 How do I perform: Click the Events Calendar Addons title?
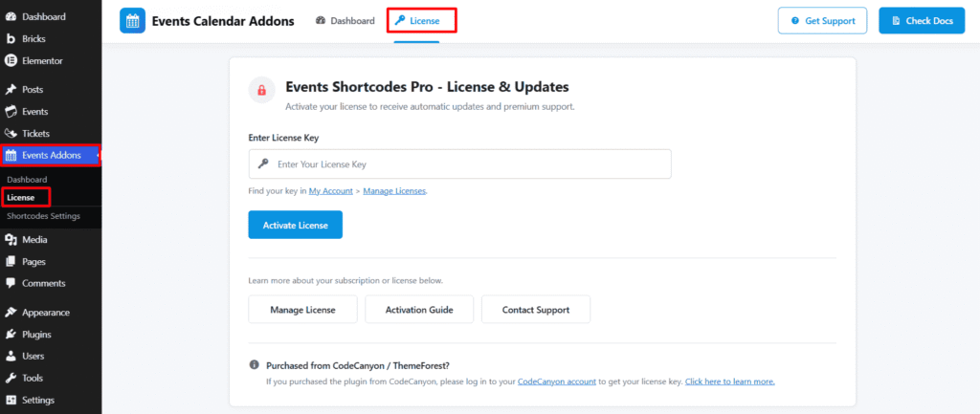[223, 21]
